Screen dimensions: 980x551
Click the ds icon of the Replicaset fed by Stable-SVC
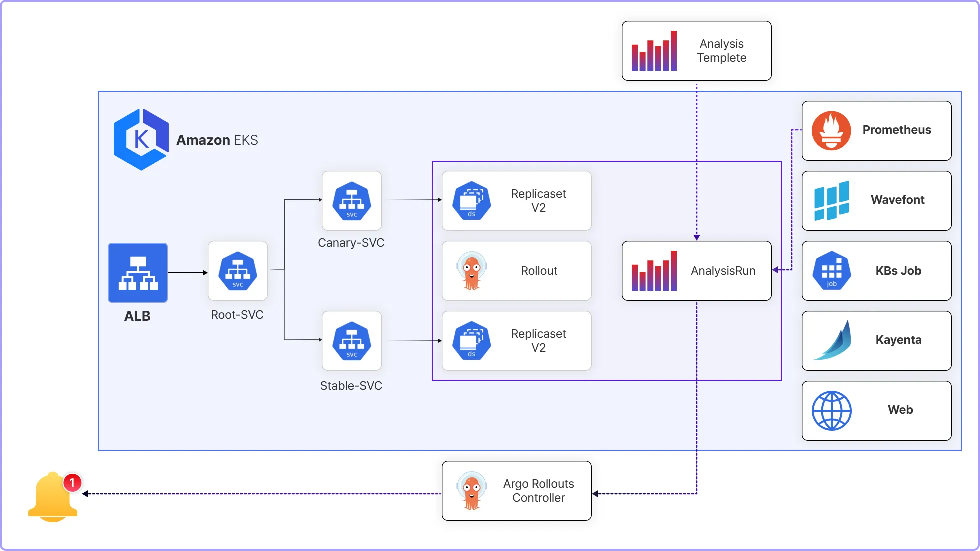tap(472, 341)
